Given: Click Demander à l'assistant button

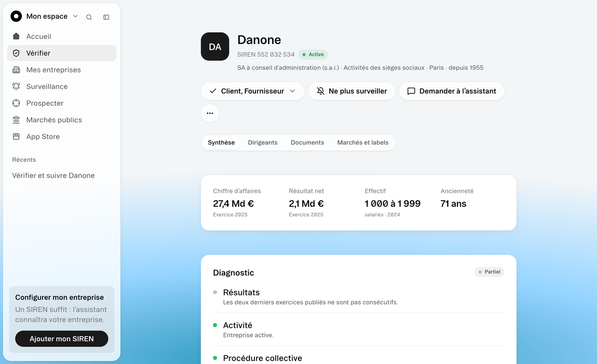Looking at the screenshot, I should pos(452,92).
